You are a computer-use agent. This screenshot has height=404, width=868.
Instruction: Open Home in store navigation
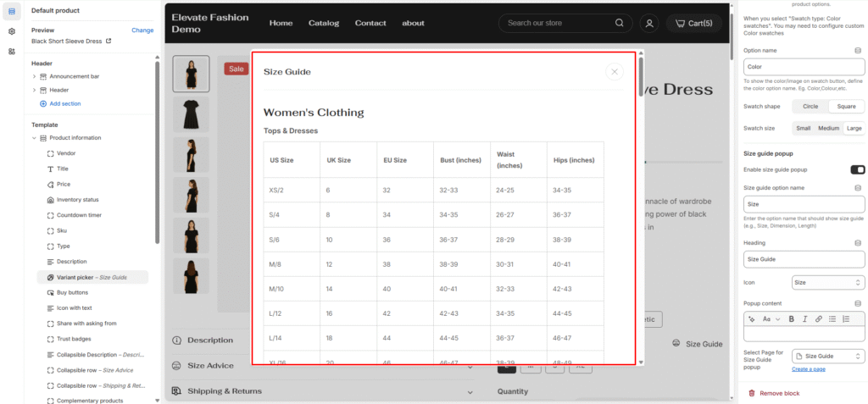281,23
